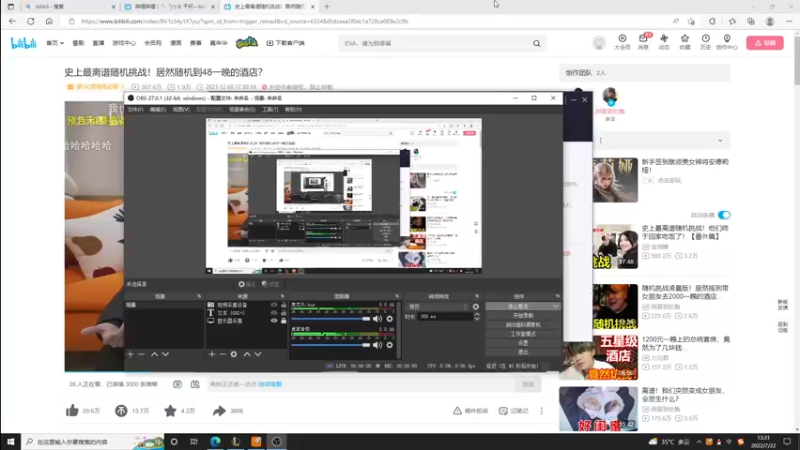
Task: Open the 动态 activity feed icon
Action: pyautogui.click(x=664, y=41)
